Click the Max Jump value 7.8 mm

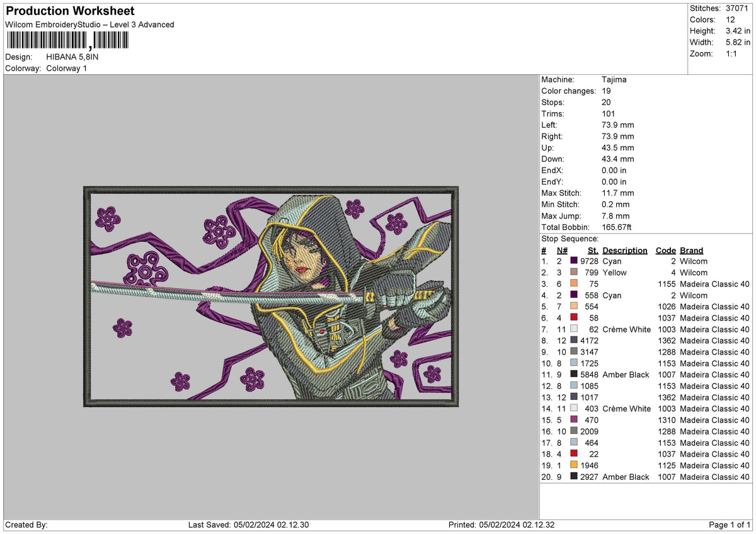pyautogui.click(x=616, y=215)
